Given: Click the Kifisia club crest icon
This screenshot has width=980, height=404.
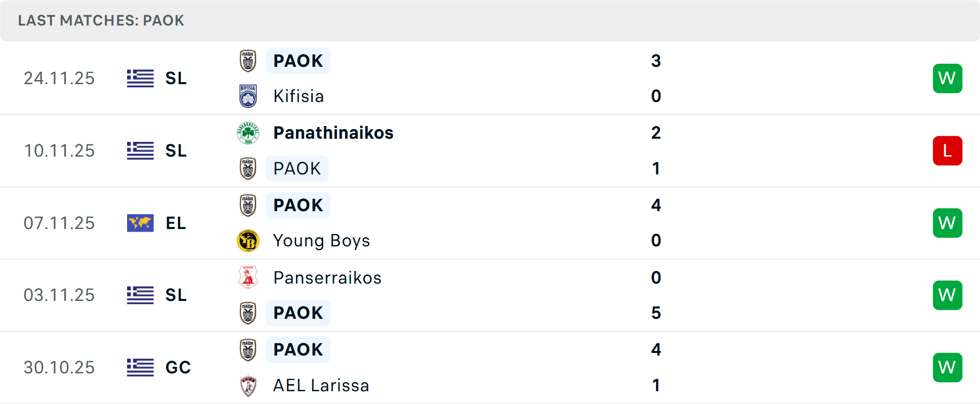Looking at the screenshot, I should click(x=248, y=96).
